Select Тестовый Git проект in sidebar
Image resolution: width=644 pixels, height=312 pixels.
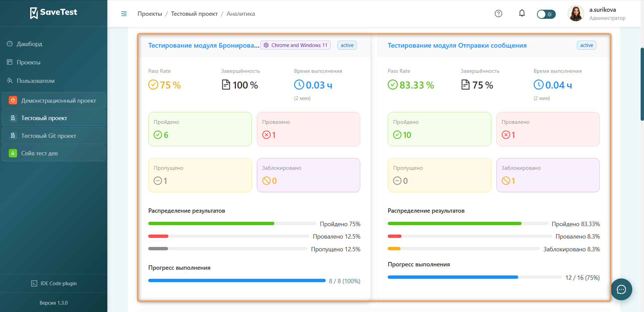click(x=54, y=136)
